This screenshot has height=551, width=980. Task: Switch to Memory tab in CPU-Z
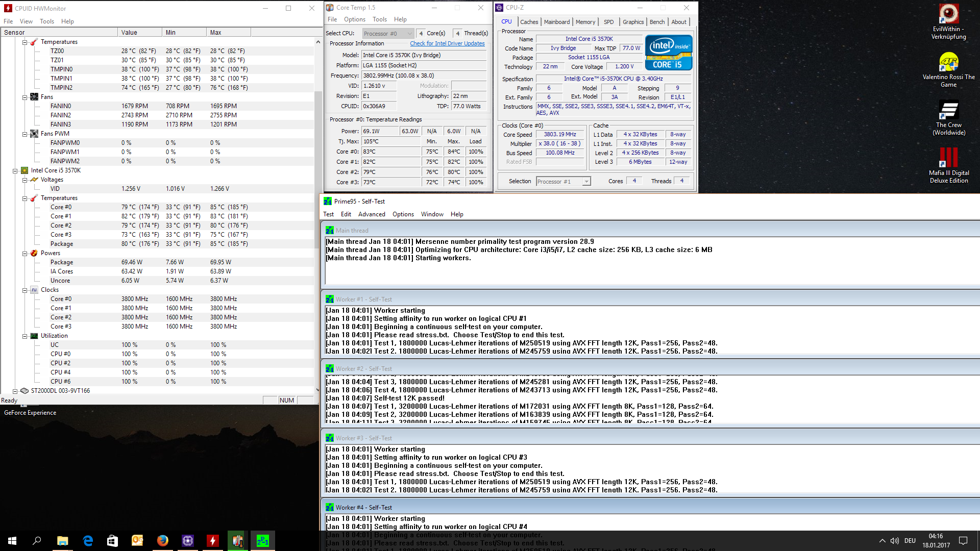585,22
